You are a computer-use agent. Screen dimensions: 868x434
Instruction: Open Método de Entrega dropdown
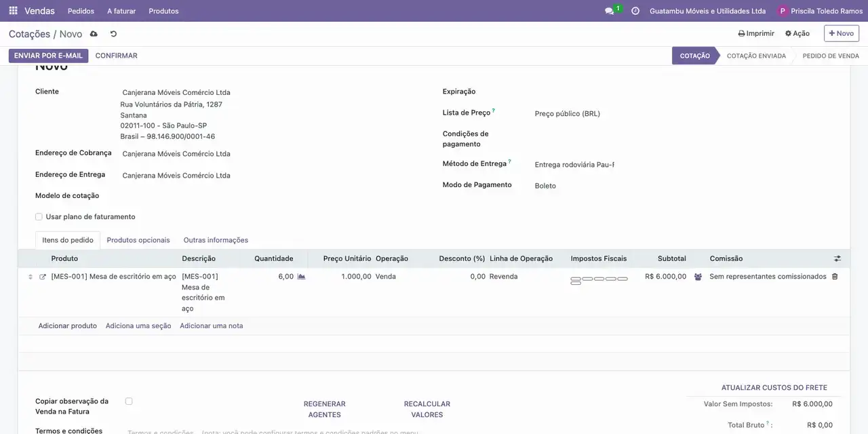[x=574, y=165]
